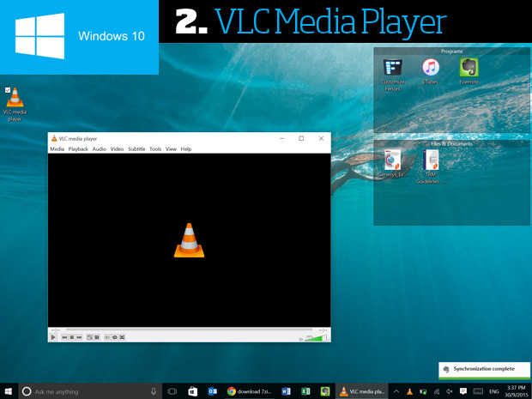Viewport: 532px width, 399px height.
Task: Toggle random shuffle playback in VLC
Action: (122, 337)
